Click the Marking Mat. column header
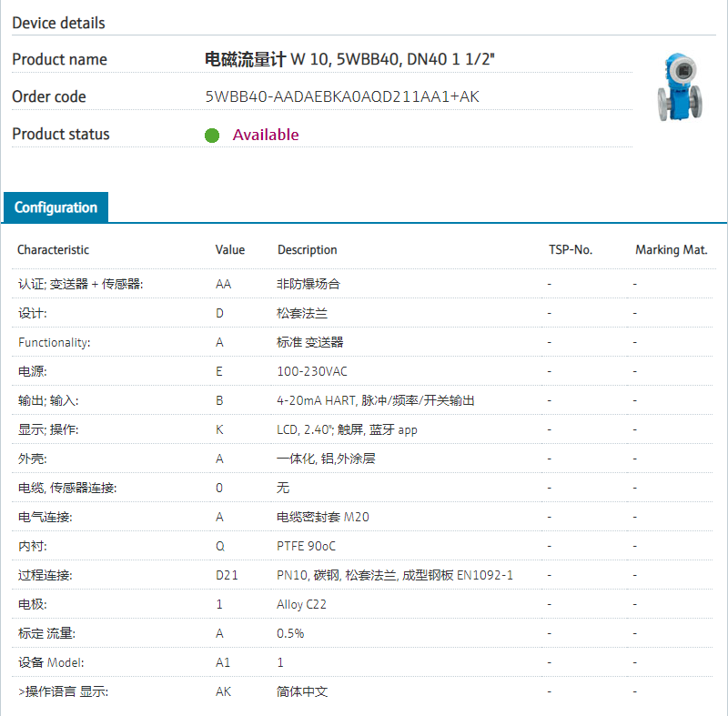This screenshot has width=728, height=716. click(x=671, y=250)
